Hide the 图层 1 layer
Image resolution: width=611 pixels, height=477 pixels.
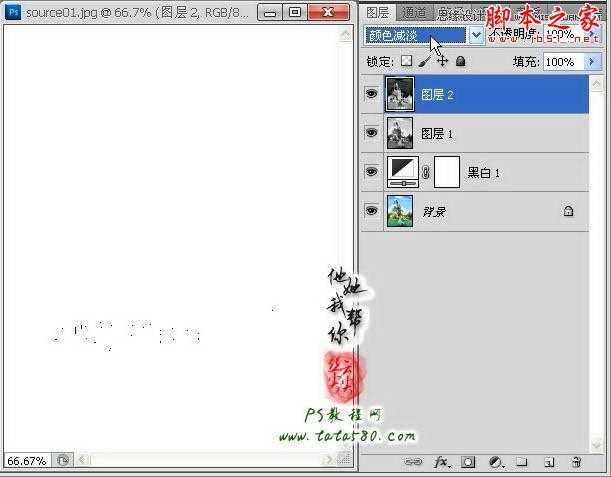click(372, 132)
